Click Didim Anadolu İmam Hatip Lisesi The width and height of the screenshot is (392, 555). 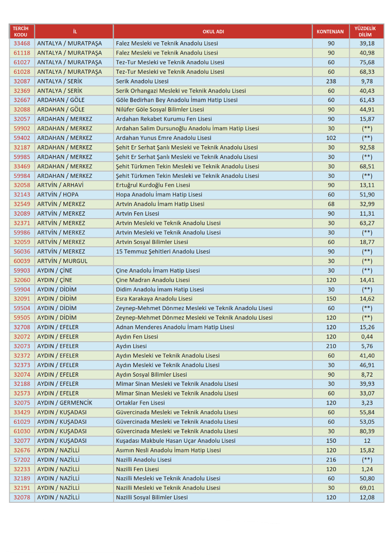point(160,289)
